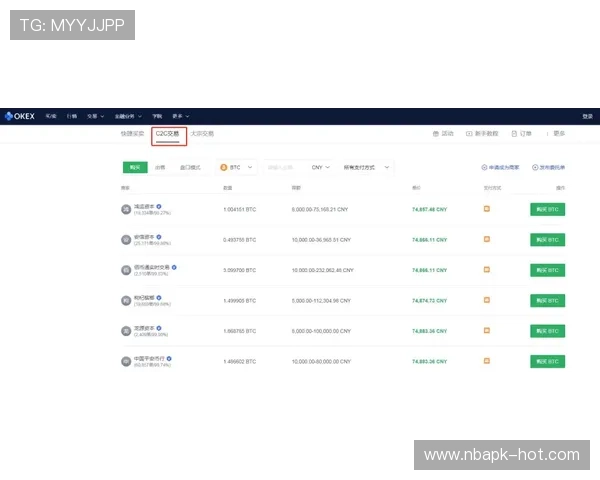Click the blue verified badge in the 1.499905 BTC row
600x480 pixels.
159,297
